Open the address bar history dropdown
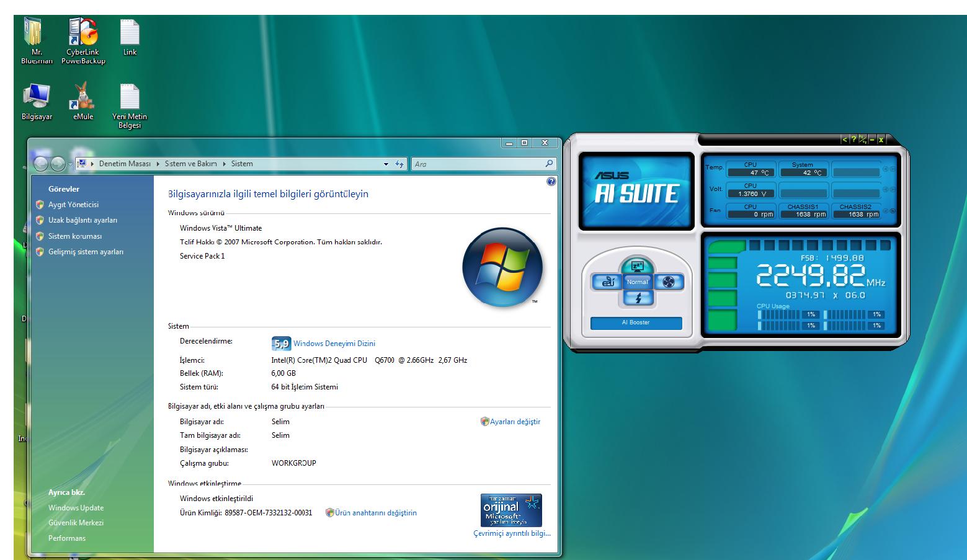This screenshot has height=560, width=967. click(386, 164)
